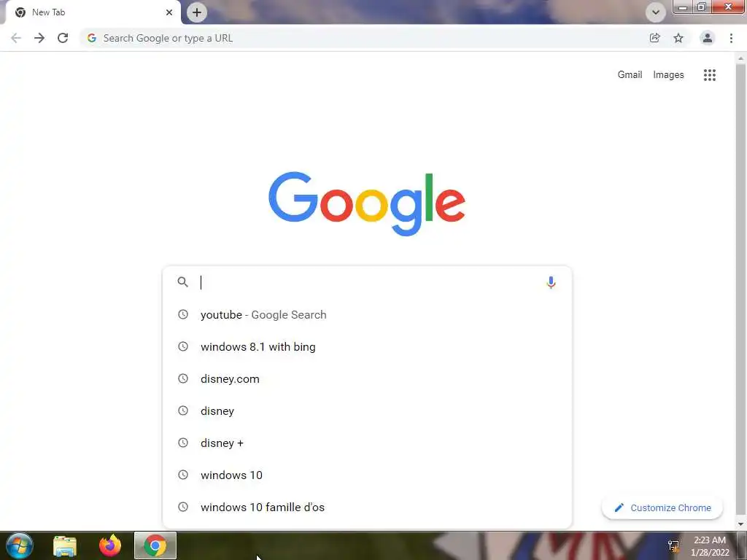
Task: Select 'windows 10 famille d'os' suggestion
Action: click(x=367, y=507)
